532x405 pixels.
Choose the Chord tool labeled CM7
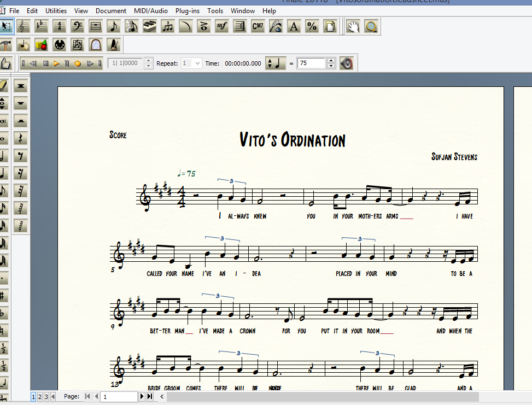click(x=258, y=26)
